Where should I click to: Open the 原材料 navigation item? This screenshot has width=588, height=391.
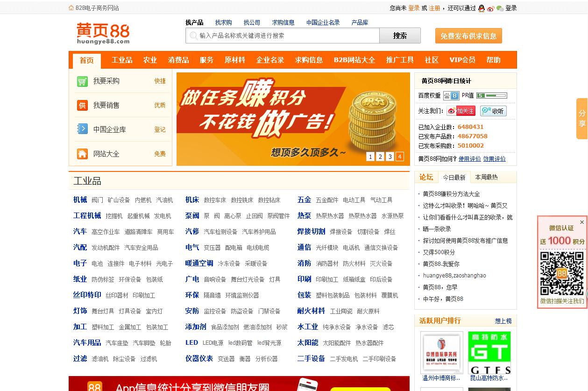point(235,60)
